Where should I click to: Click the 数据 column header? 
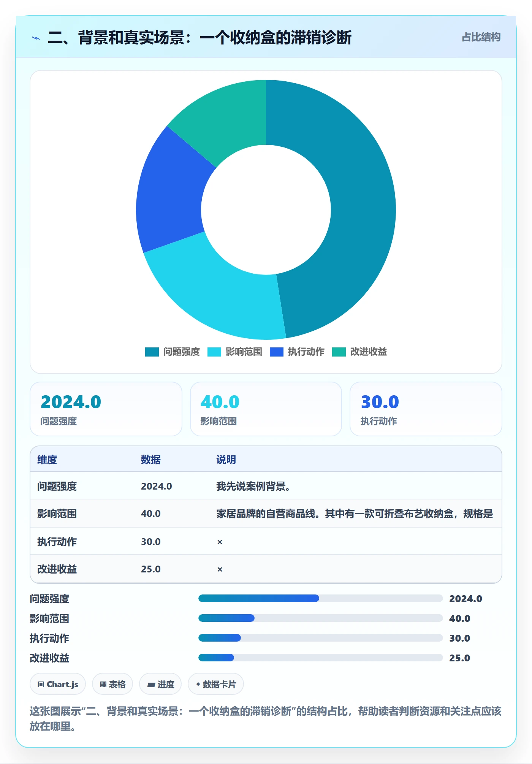tap(151, 460)
